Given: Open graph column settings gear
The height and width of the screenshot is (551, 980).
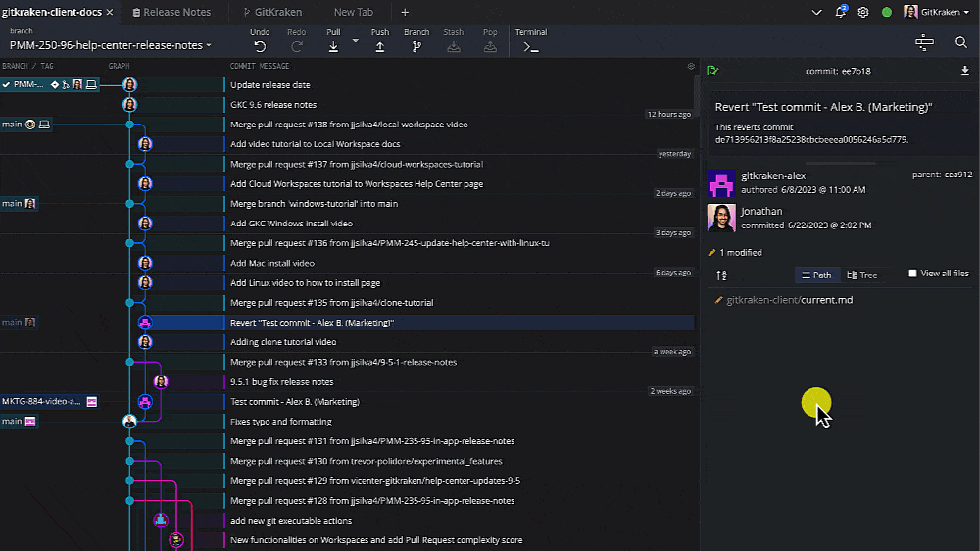Looking at the screenshot, I should 691,66.
